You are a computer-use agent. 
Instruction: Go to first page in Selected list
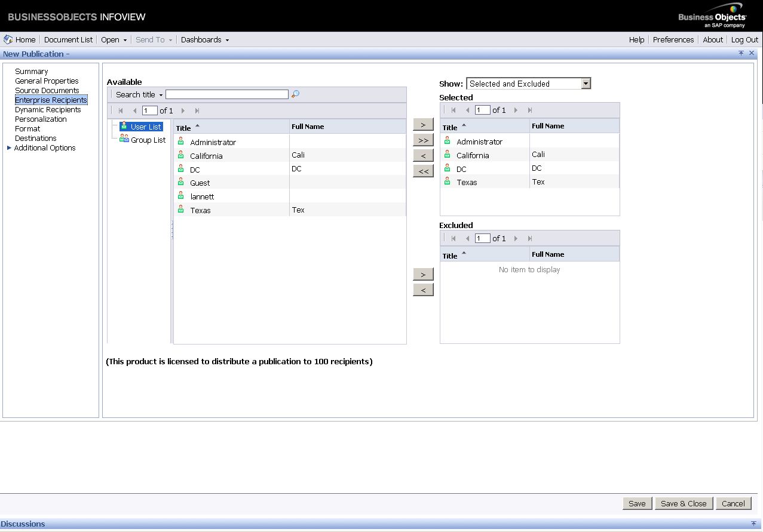(454, 110)
